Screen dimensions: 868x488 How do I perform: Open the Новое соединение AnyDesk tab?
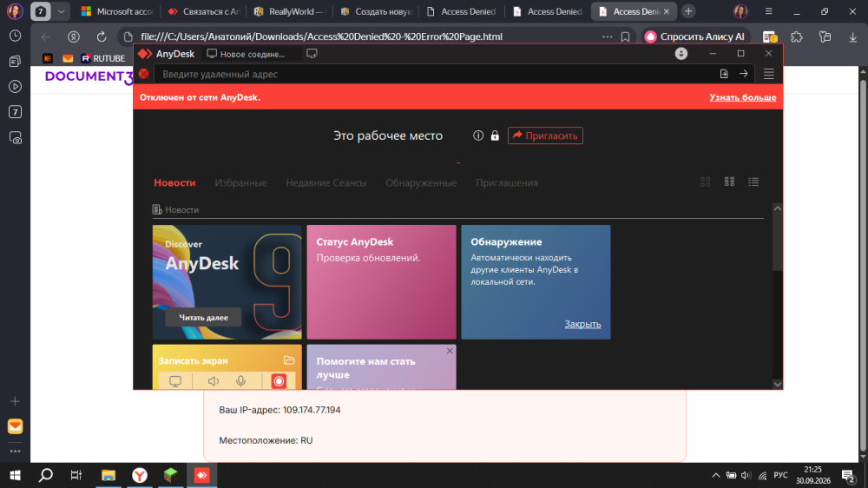247,54
